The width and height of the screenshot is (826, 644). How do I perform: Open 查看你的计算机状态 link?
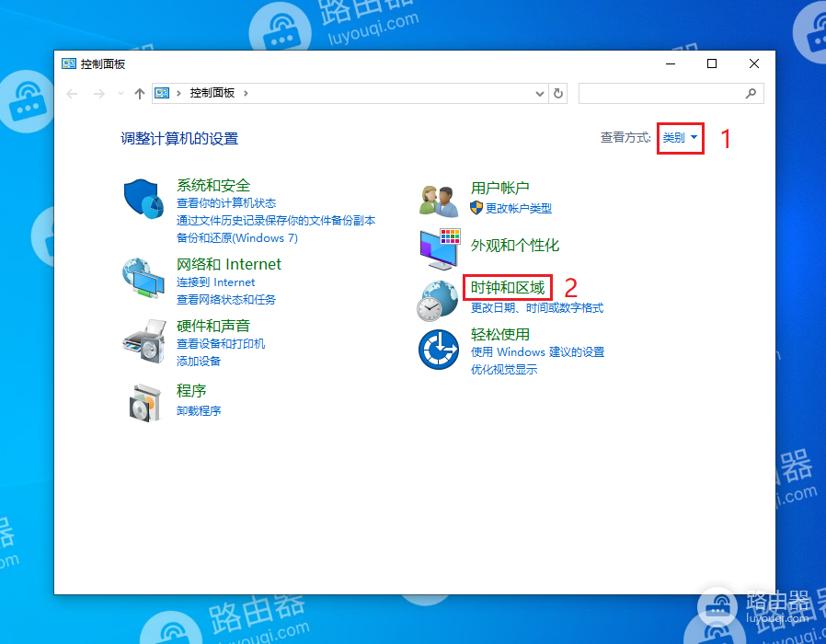pos(226,203)
